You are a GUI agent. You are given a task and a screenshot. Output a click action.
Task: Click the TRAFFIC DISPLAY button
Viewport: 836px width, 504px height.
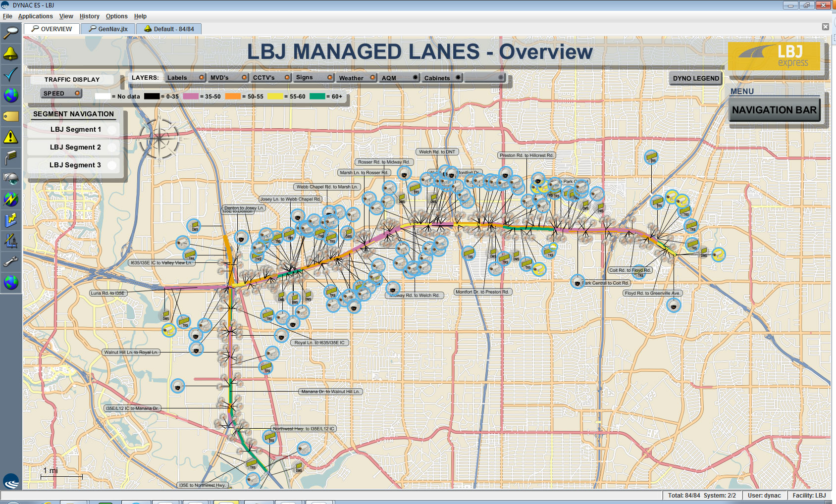[x=72, y=79]
